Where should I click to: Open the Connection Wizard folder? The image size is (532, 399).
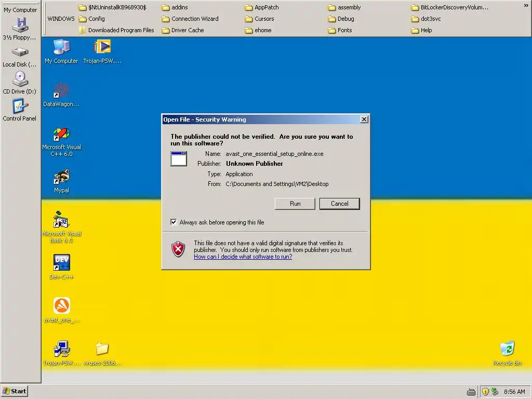(x=190, y=19)
